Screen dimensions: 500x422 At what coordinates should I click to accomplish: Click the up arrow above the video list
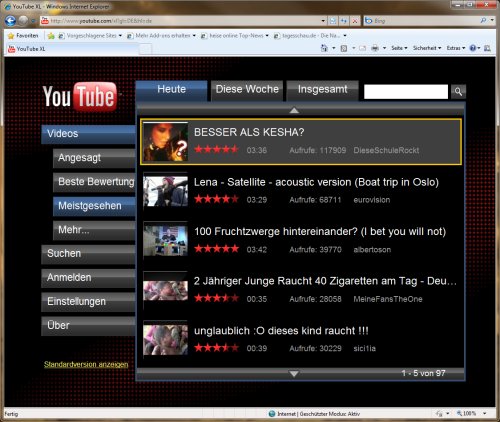point(294,110)
